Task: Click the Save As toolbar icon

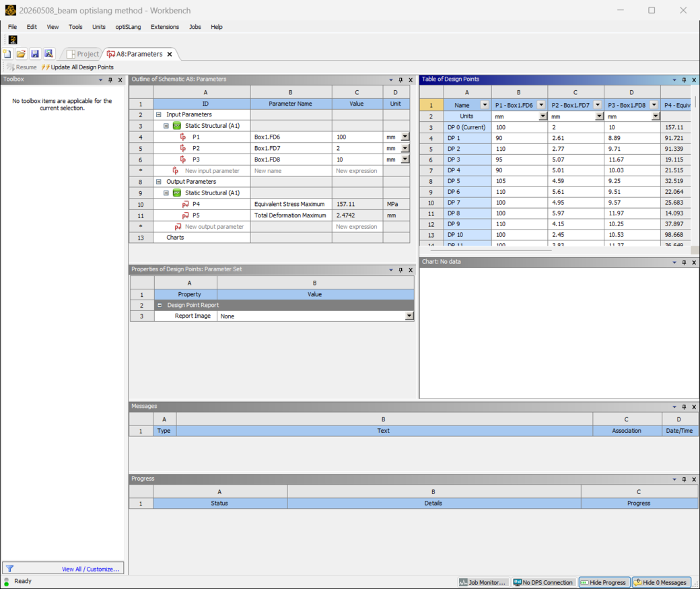Action: [x=48, y=54]
